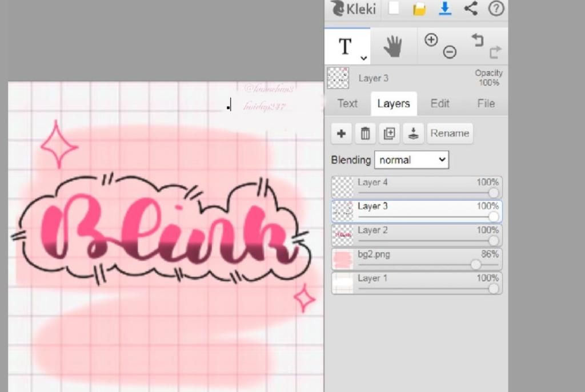Click the Rename button
This screenshot has width=585, height=392.
450,134
